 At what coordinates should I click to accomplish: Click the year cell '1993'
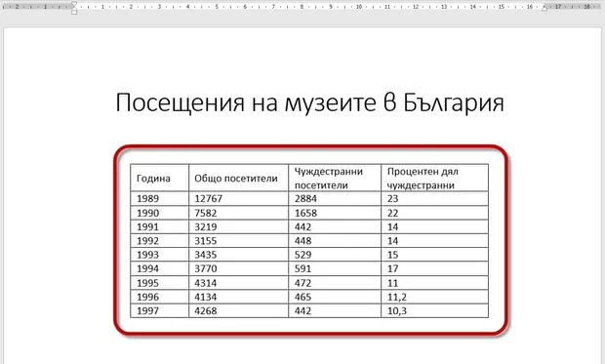[160, 255]
